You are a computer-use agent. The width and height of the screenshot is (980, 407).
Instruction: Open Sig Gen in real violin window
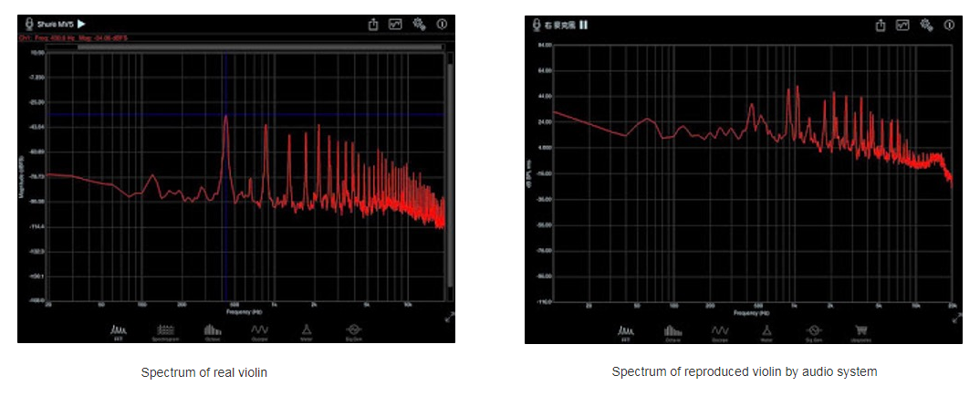[354, 331]
